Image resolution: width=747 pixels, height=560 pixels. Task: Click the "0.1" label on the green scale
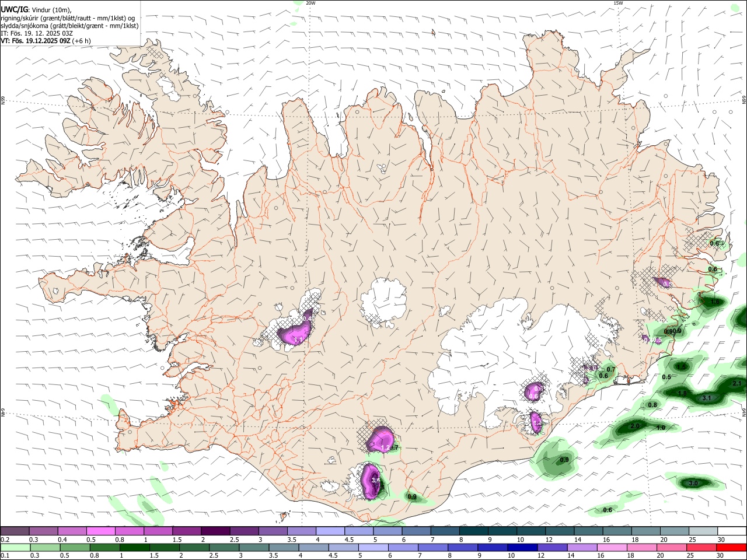tap(5, 556)
